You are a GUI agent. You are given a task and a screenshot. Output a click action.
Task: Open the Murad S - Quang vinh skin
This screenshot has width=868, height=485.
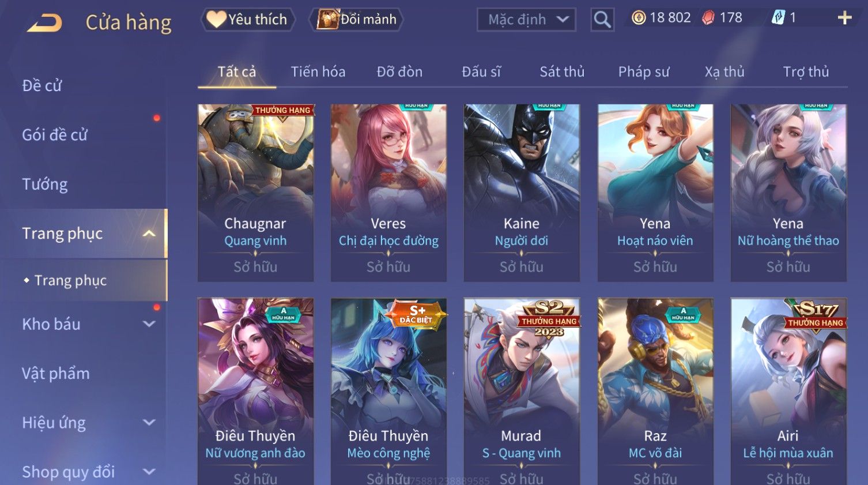(x=522, y=391)
